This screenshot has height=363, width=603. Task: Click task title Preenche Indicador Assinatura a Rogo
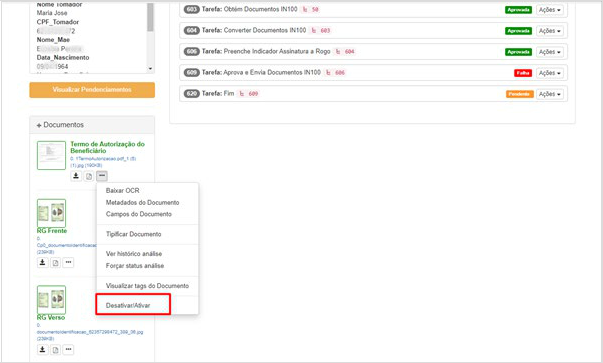277,52
